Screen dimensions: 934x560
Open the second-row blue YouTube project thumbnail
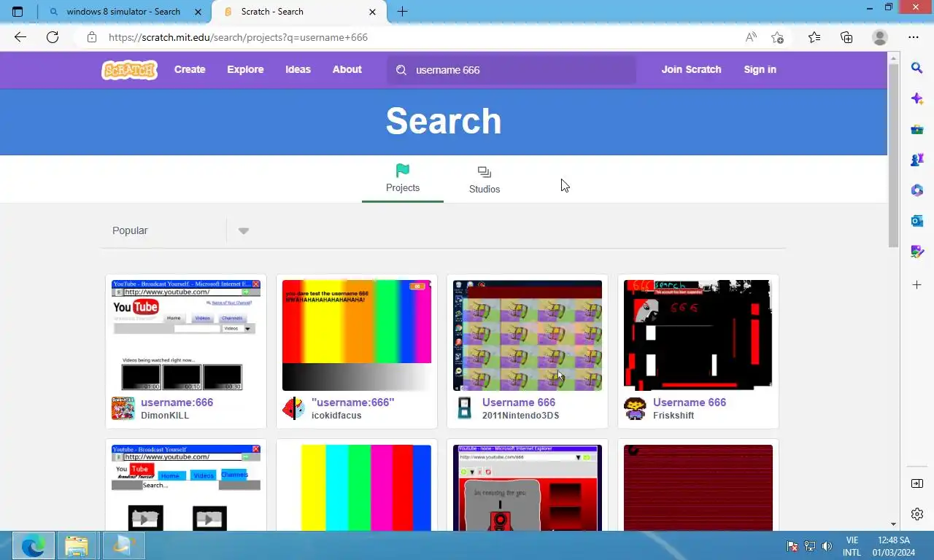[x=186, y=488]
